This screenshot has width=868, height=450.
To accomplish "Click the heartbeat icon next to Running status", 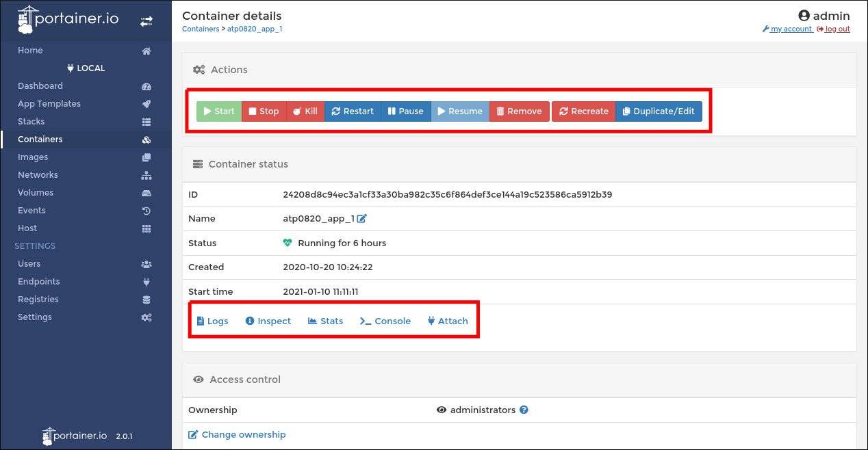I will (287, 242).
